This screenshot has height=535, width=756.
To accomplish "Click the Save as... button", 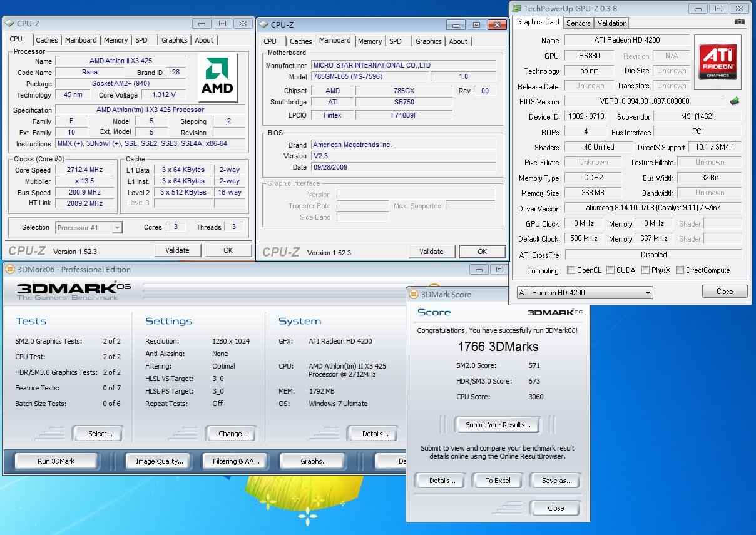I will (x=557, y=481).
